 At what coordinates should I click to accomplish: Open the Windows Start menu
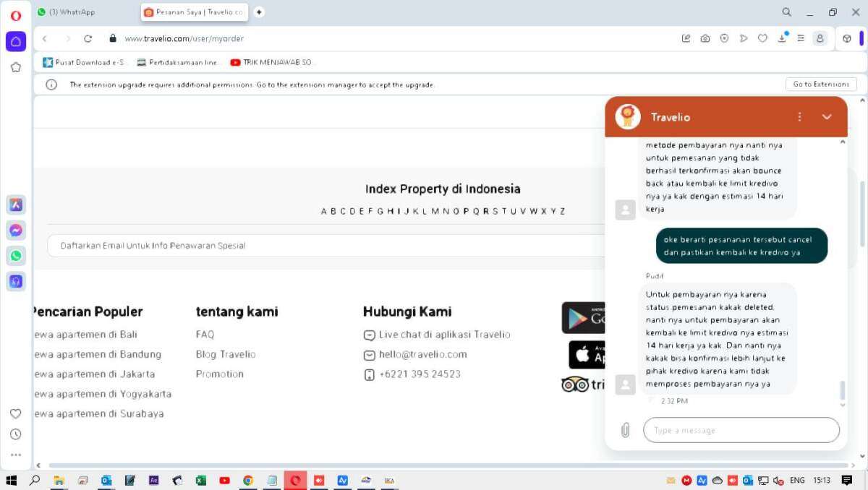(12, 480)
